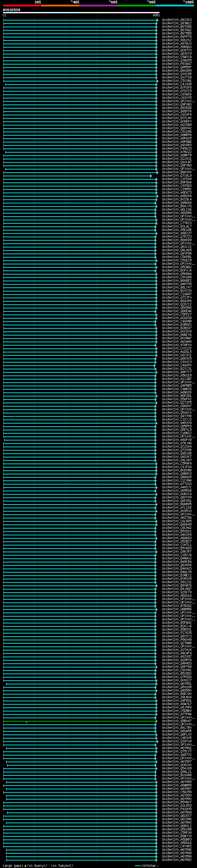This screenshot has height=868, width=197.
Task: Click the yellow large-gap marker on the Q5B047 bar
Action: click(x=26, y=722)
